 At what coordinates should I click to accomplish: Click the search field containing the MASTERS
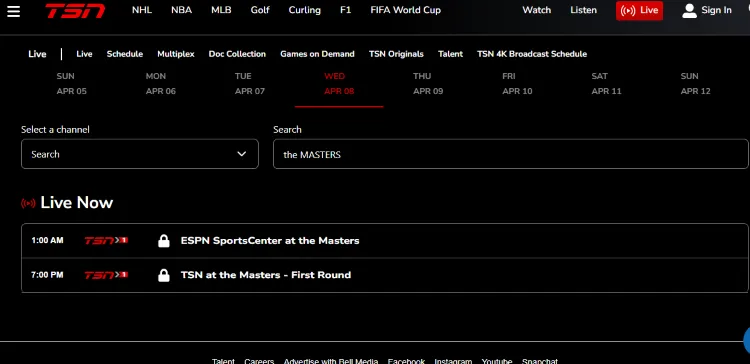tap(510, 154)
